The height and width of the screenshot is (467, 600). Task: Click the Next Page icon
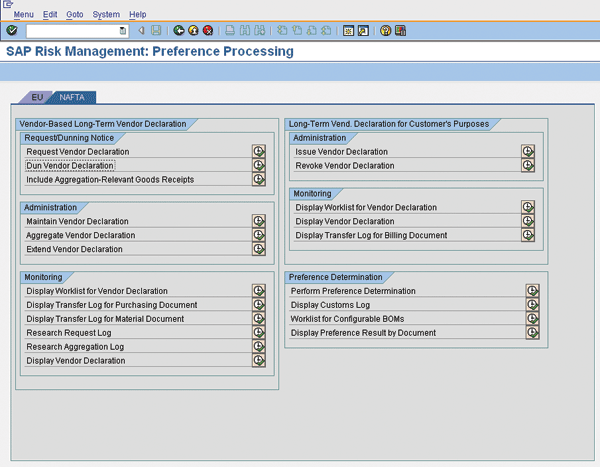tap(311, 30)
